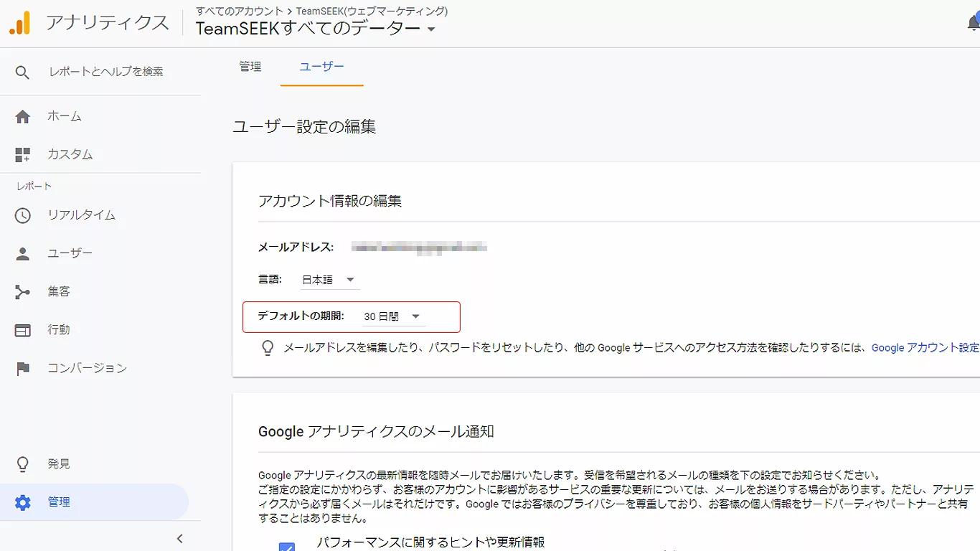Viewport: 980px width, 551px height.
Task: Switch to the 管理 tab
Action: click(x=250, y=66)
